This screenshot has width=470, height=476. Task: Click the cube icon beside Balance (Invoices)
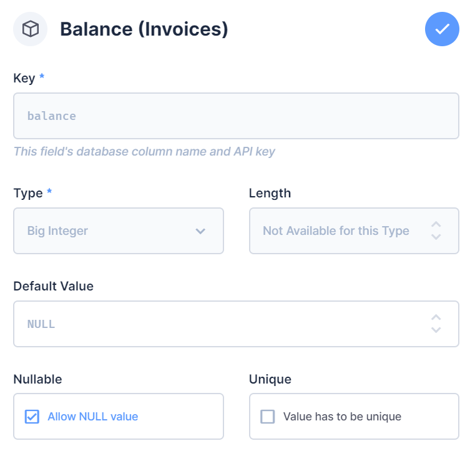[x=30, y=29]
